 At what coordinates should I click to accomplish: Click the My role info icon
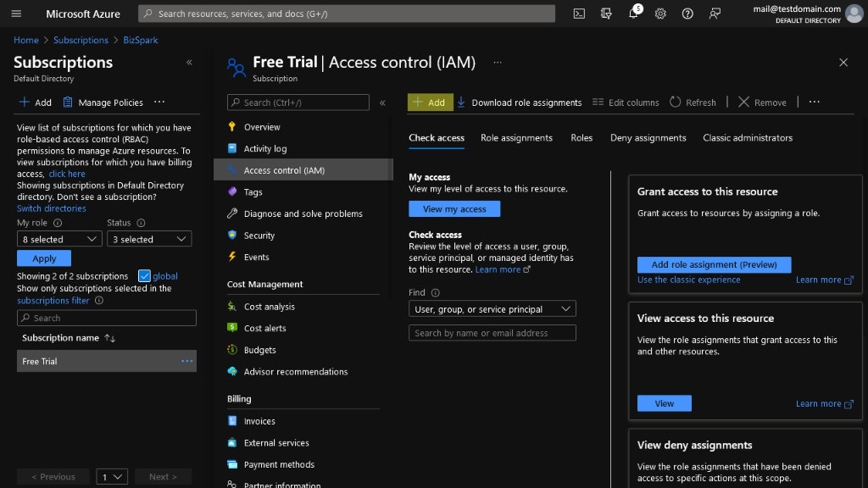click(58, 223)
